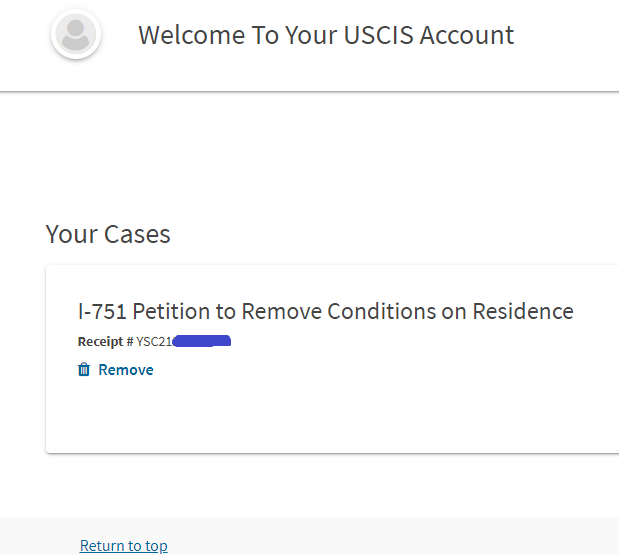Click the word Welcome in the top heading
The image size is (619, 555).
coord(191,35)
